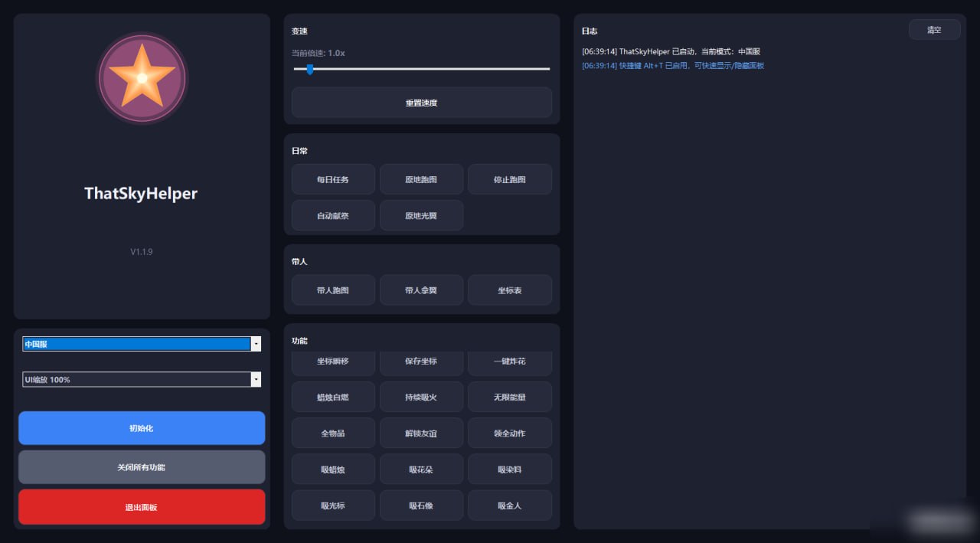The height and width of the screenshot is (543, 980).
Task: Click the 领全动作 button
Action: tap(510, 433)
